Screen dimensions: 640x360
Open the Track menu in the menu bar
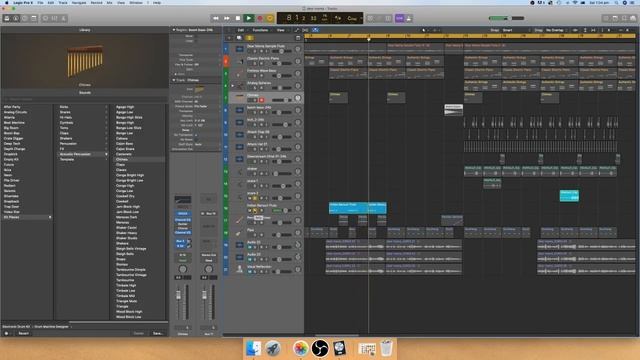click(x=63, y=2)
